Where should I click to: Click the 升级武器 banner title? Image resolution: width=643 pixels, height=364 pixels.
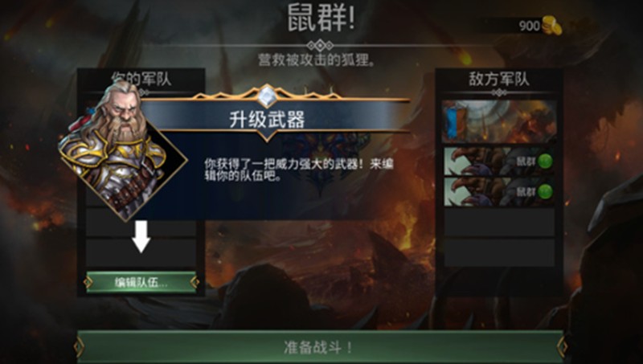pyautogui.click(x=267, y=120)
